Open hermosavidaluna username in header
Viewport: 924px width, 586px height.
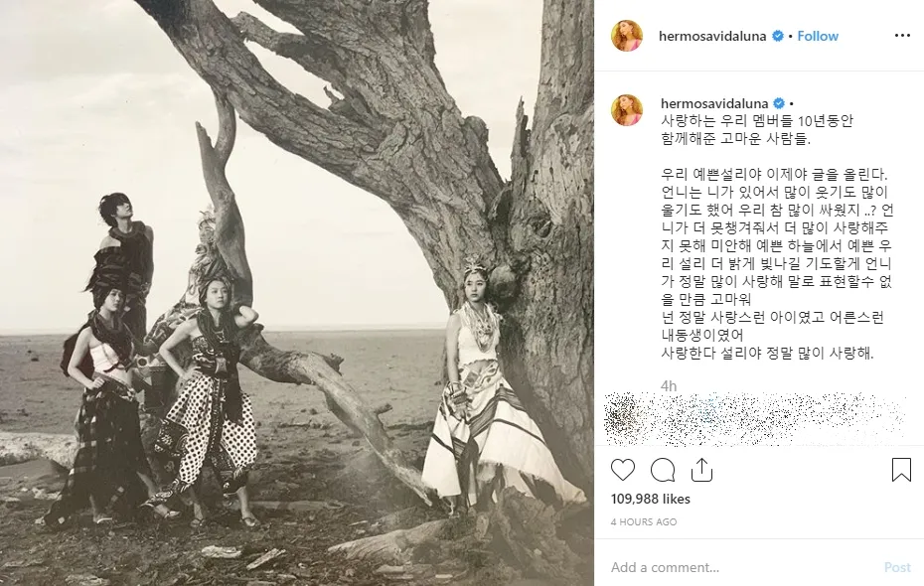tap(711, 36)
